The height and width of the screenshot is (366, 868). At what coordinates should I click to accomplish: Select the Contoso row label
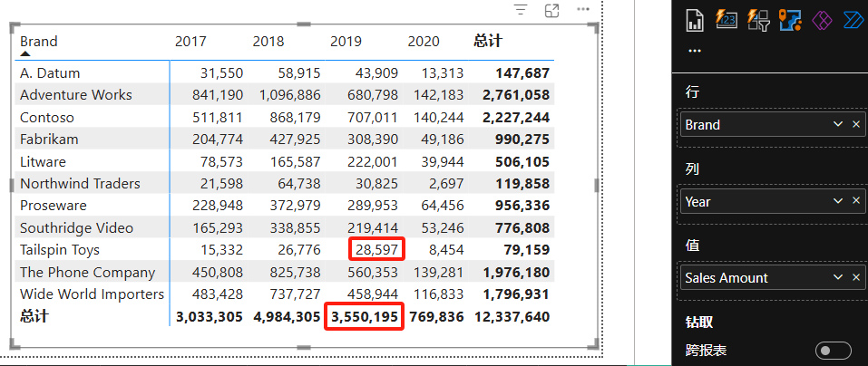pyautogui.click(x=47, y=117)
